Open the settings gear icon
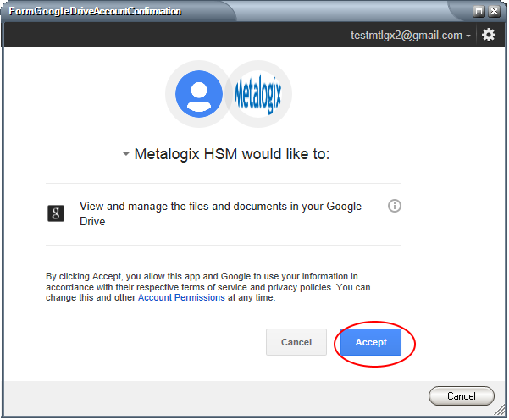Screen dimensions: 509x420 490,35
